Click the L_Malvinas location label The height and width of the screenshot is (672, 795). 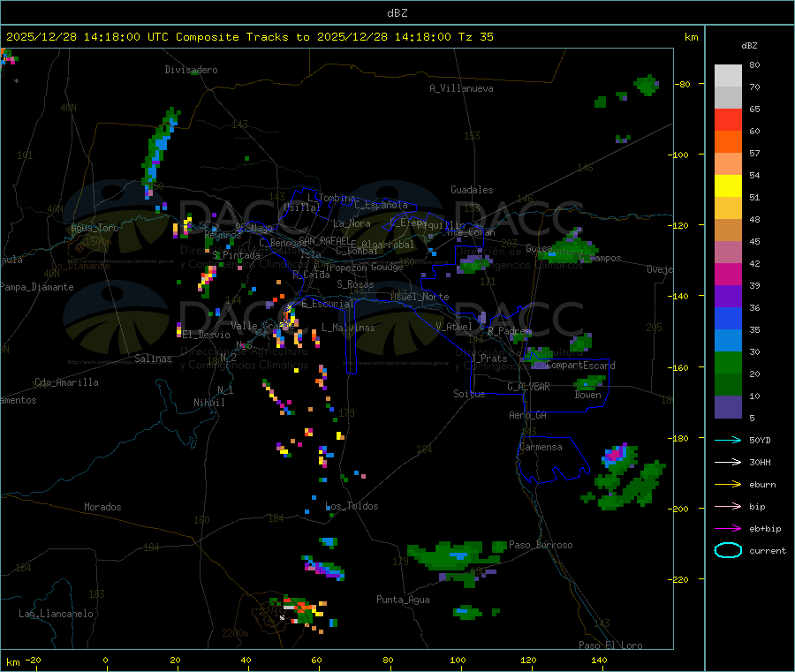click(348, 328)
